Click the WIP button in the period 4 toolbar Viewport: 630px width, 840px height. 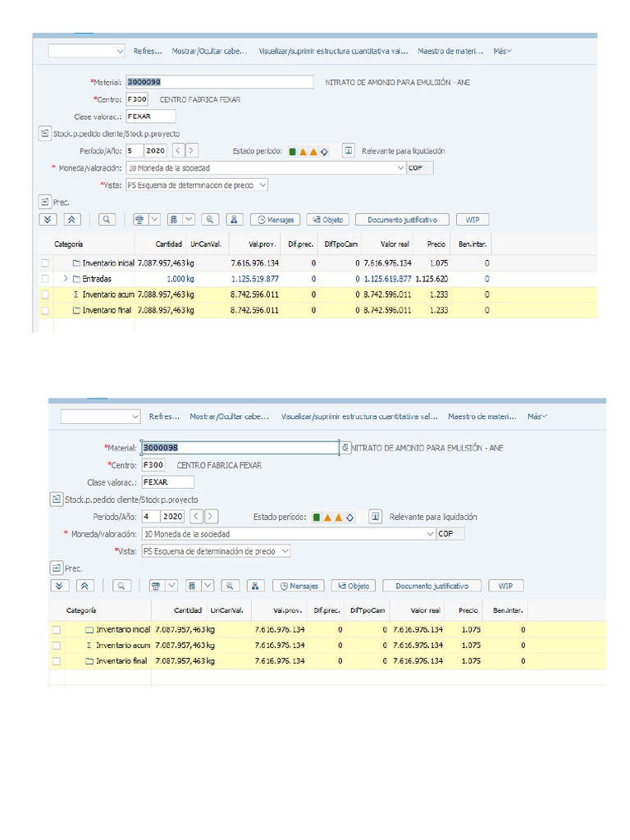point(505,586)
